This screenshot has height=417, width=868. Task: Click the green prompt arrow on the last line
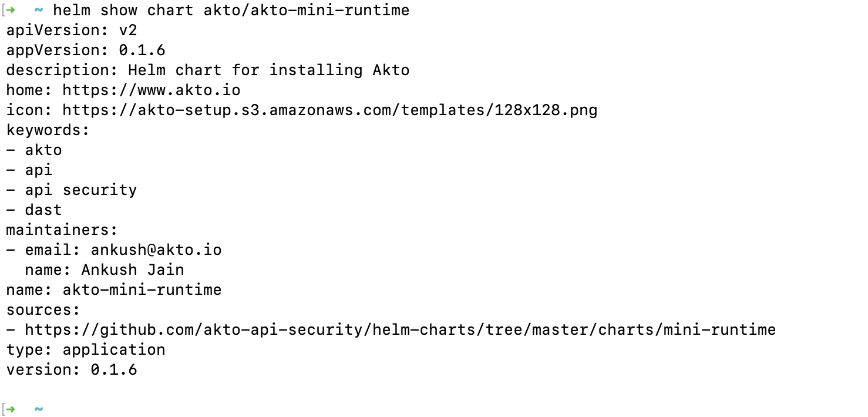coord(10,408)
